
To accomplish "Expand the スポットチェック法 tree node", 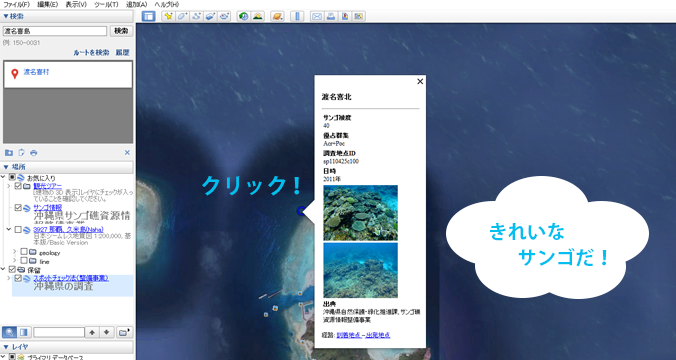I will [9, 279].
